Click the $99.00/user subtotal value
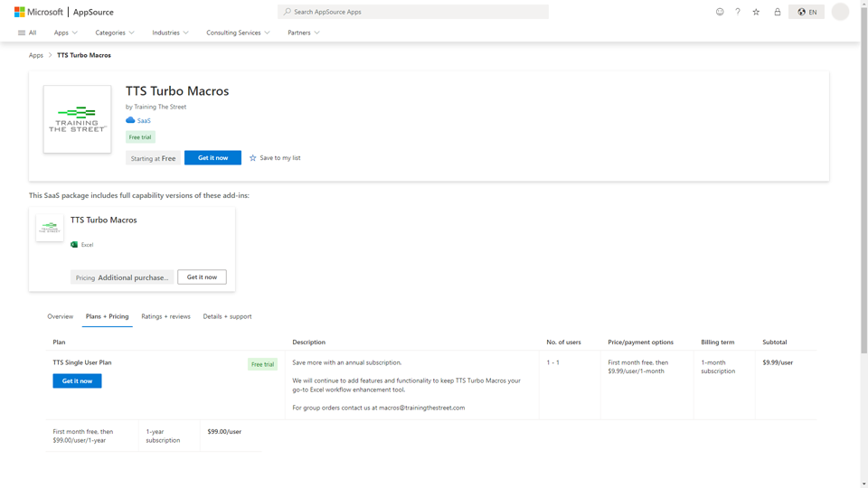Image resolution: width=868 pixels, height=488 pixels. point(224,432)
